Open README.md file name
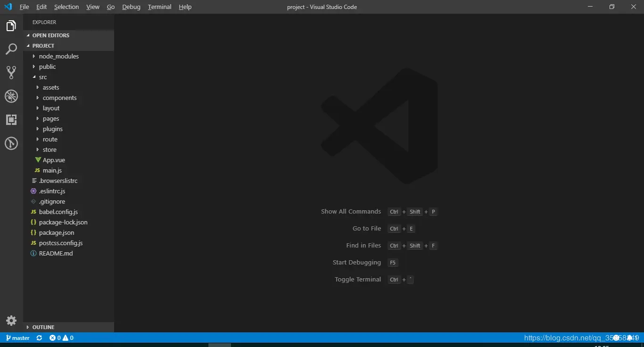The image size is (644, 347). coord(56,253)
